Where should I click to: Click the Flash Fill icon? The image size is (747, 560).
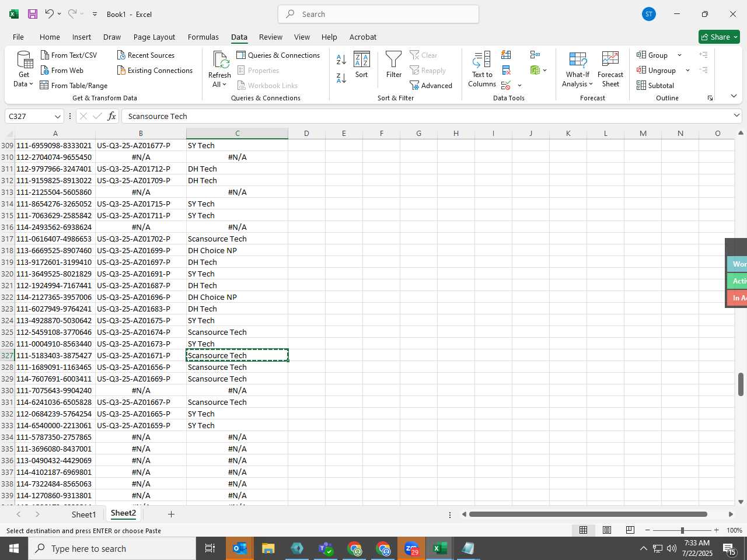[x=506, y=55]
